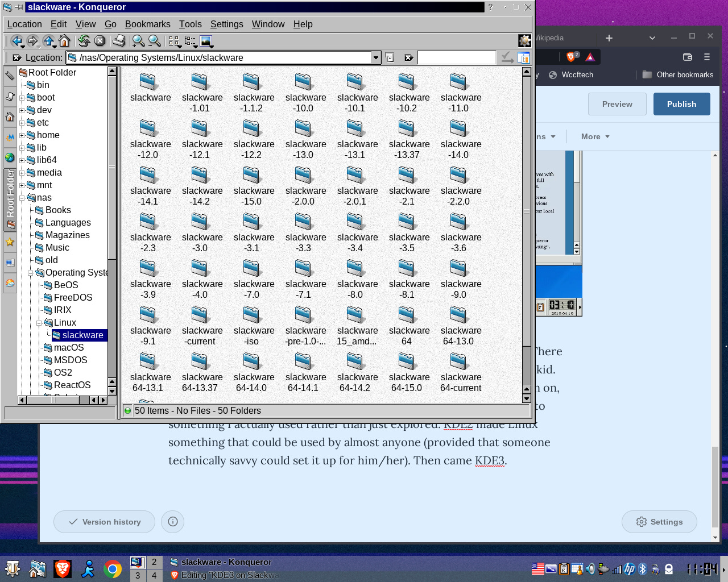
Task: Open the image preview view mode icon
Action: [x=206, y=41]
